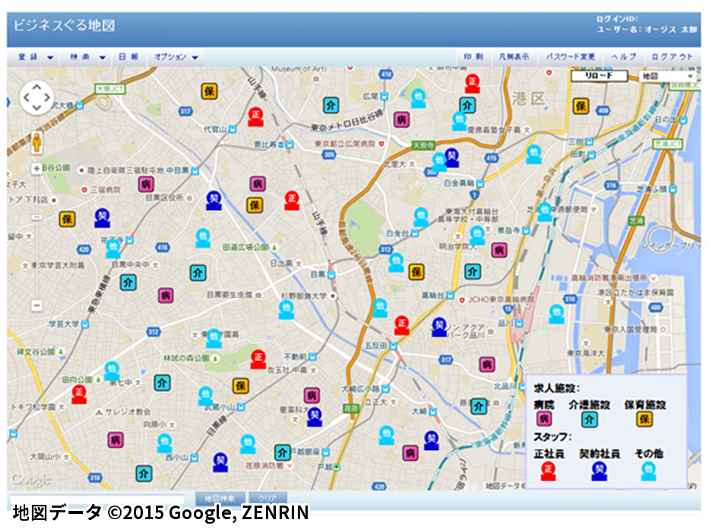Click the クリア button
The width and height of the screenshot is (709, 532).
268,498
